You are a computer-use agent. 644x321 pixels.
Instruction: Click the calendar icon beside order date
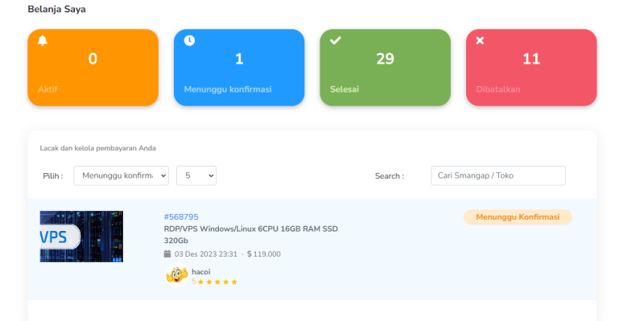167,253
